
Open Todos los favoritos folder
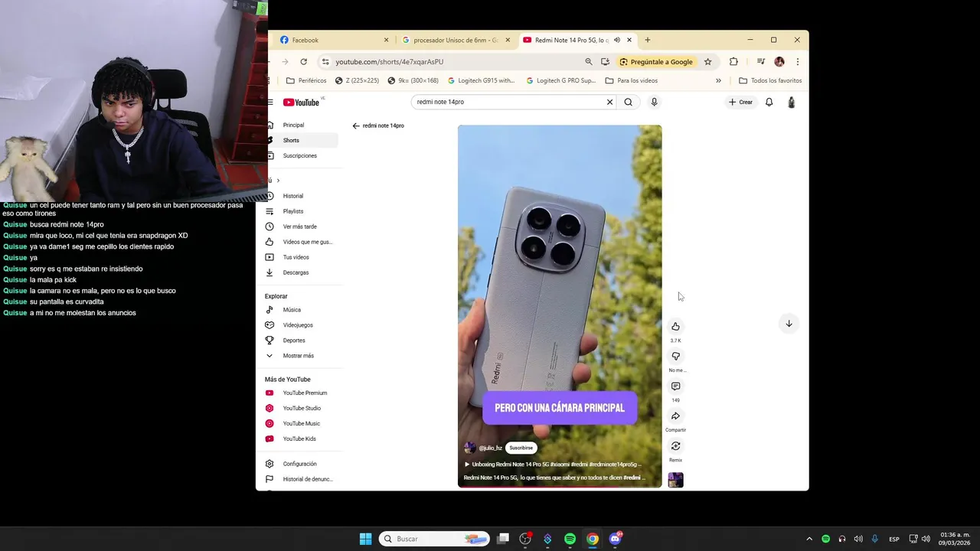(x=770, y=80)
